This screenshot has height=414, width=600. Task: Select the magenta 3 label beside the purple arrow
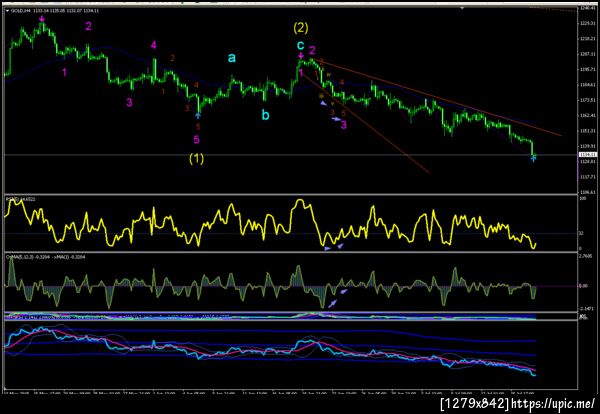point(344,125)
